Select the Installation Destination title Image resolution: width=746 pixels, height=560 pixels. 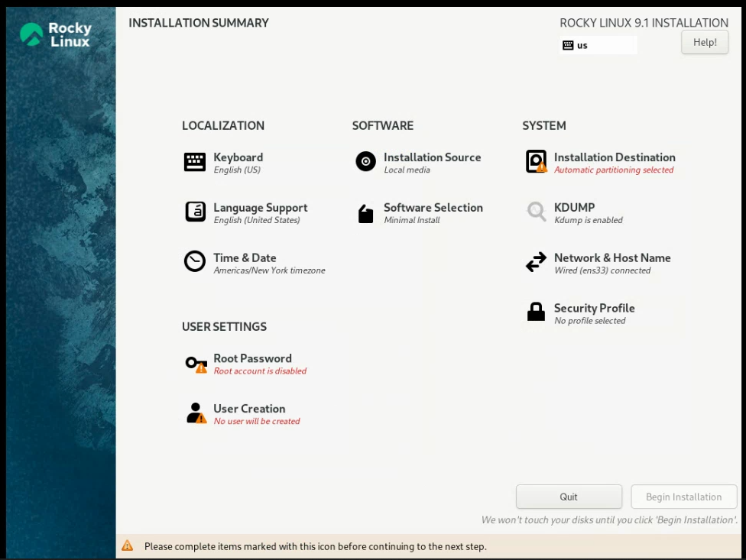[x=615, y=157]
